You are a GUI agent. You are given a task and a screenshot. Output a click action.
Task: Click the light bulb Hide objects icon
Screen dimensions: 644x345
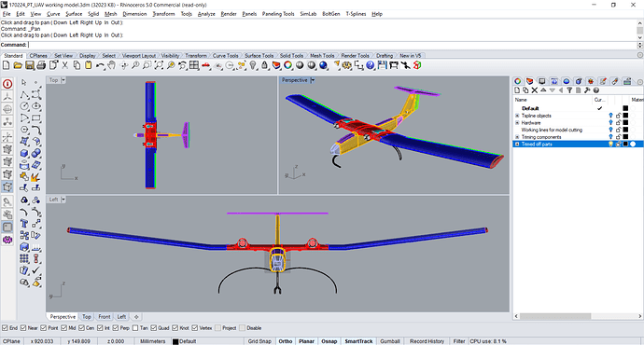point(253,65)
